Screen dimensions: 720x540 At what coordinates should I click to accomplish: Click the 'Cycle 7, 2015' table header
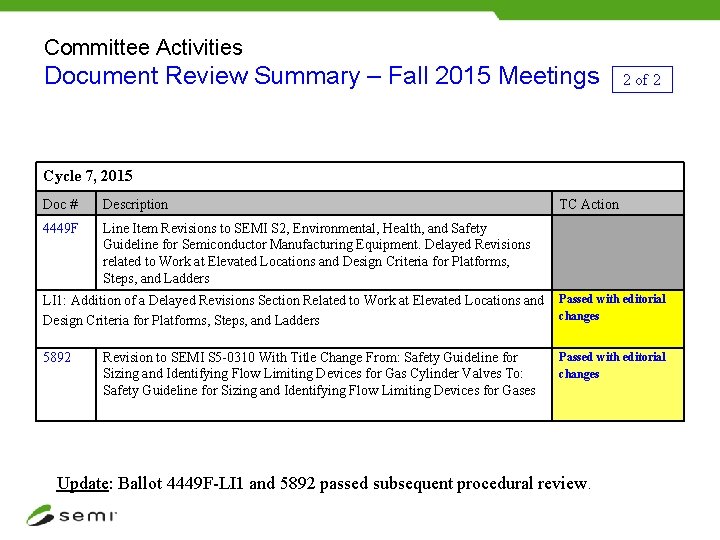tap(88, 176)
